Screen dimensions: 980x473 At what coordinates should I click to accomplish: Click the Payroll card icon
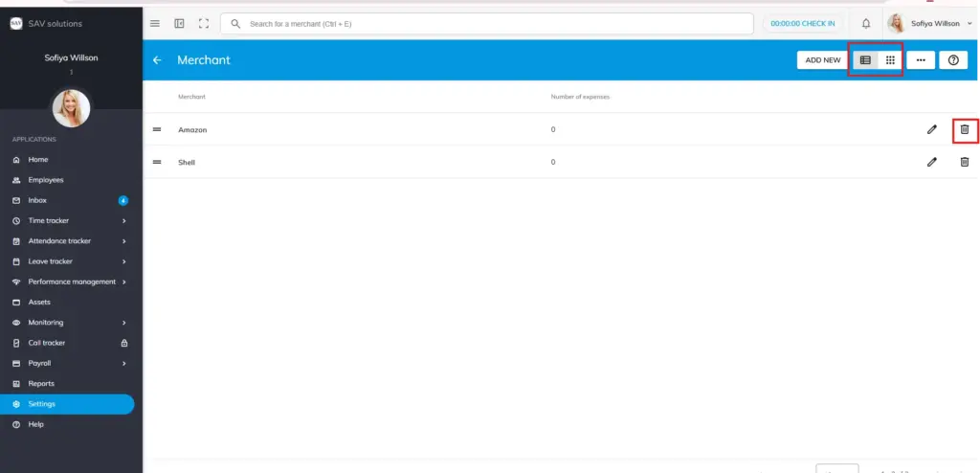coord(16,363)
